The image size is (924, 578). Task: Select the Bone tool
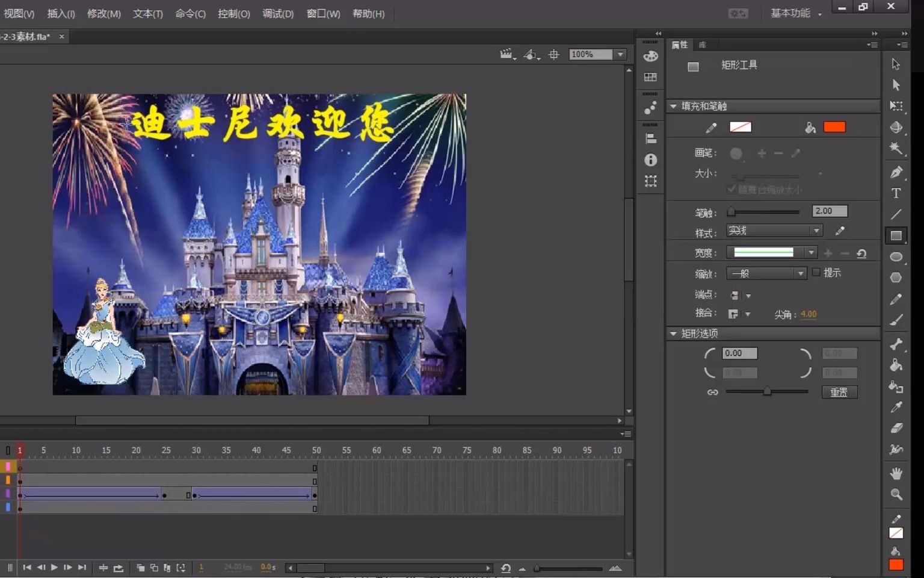[x=896, y=344]
